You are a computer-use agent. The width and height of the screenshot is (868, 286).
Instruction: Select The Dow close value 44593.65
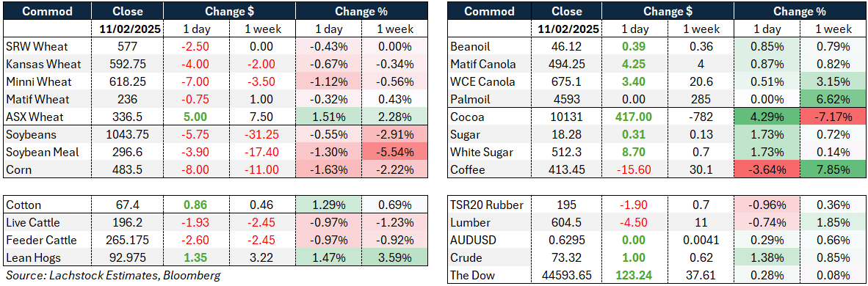click(x=568, y=275)
